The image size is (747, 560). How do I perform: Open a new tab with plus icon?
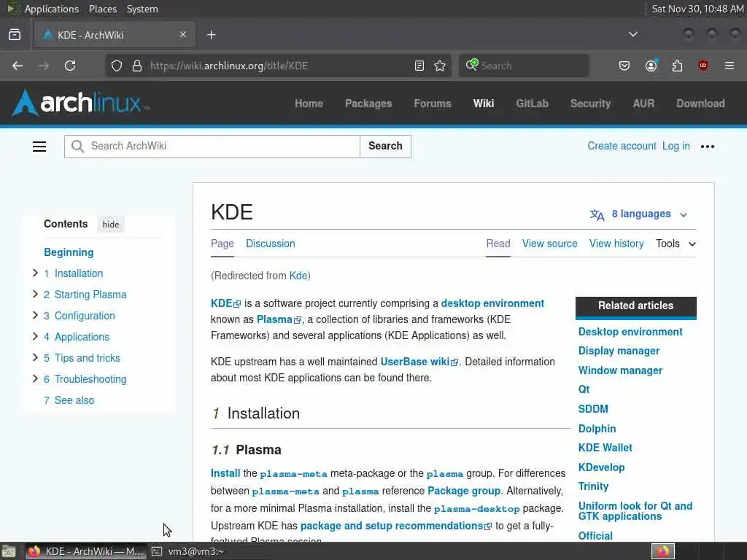(x=212, y=35)
